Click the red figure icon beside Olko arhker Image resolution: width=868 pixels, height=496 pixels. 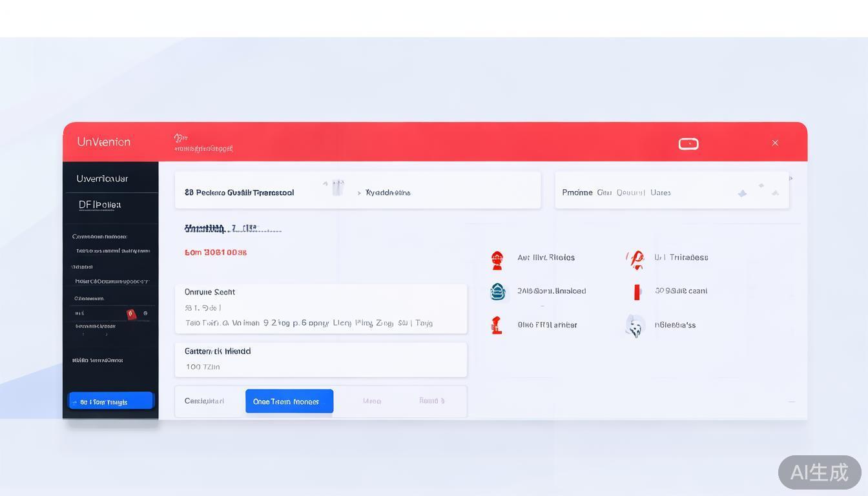496,325
